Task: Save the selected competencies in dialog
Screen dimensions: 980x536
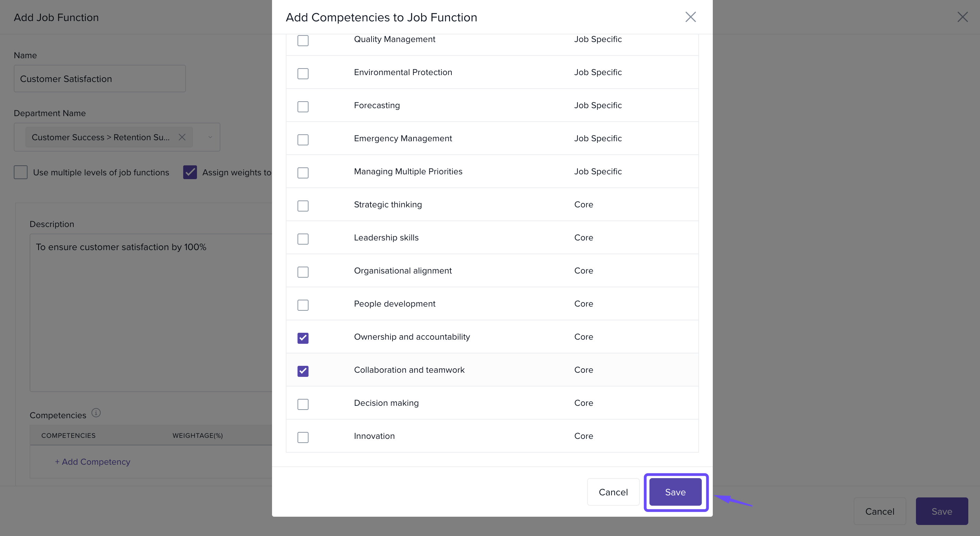Action: click(675, 492)
